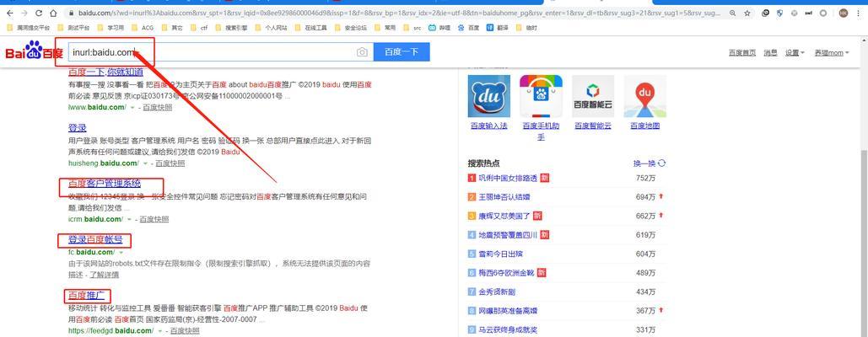Open the 百度智能云 app icon image
The image size is (868, 337).
pyautogui.click(x=593, y=96)
